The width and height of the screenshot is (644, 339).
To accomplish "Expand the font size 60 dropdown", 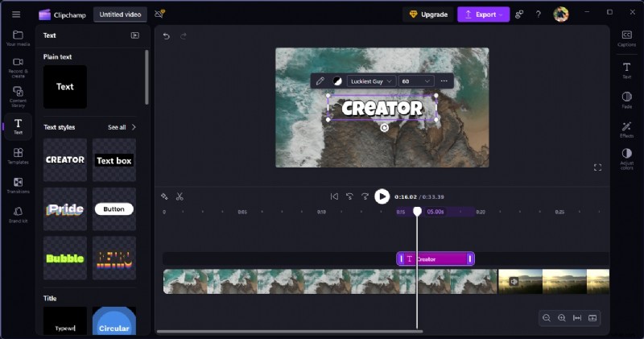I will point(416,81).
